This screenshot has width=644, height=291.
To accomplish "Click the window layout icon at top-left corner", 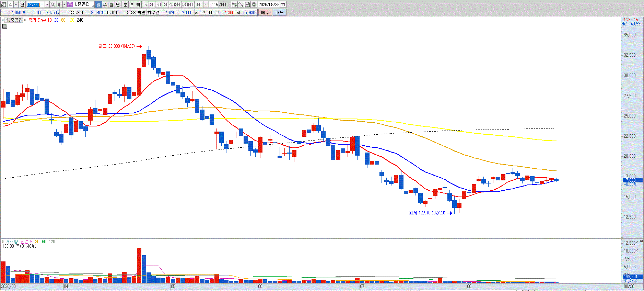I will [4, 4].
